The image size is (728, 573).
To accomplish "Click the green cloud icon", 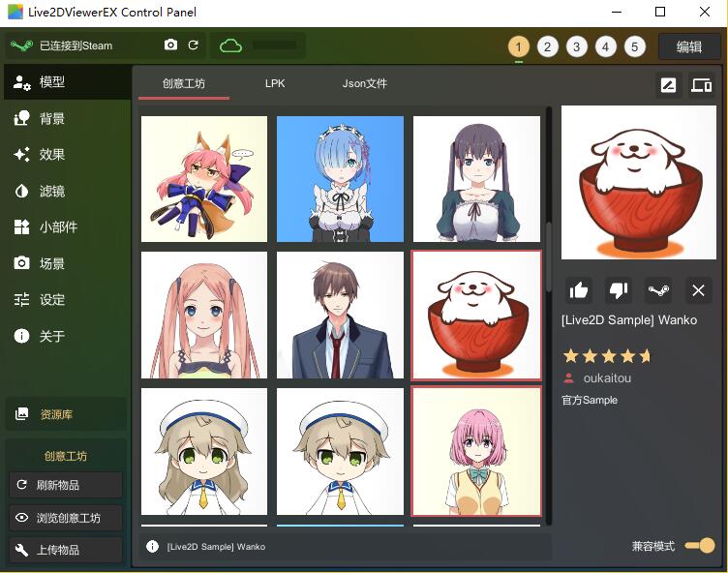I will click(x=230, y=45).
